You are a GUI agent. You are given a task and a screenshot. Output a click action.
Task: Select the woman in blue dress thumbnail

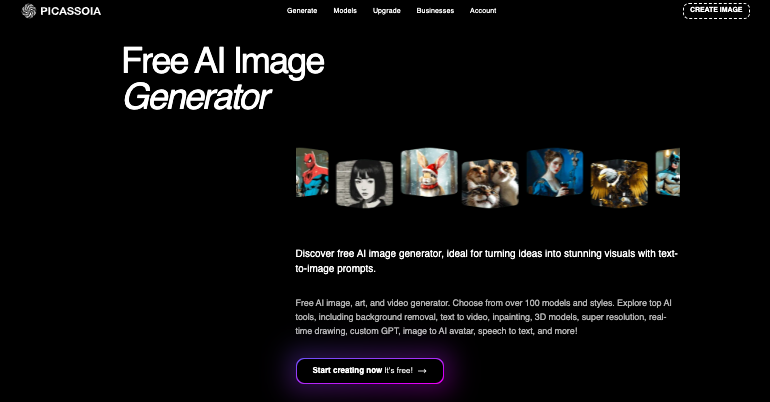555,173
